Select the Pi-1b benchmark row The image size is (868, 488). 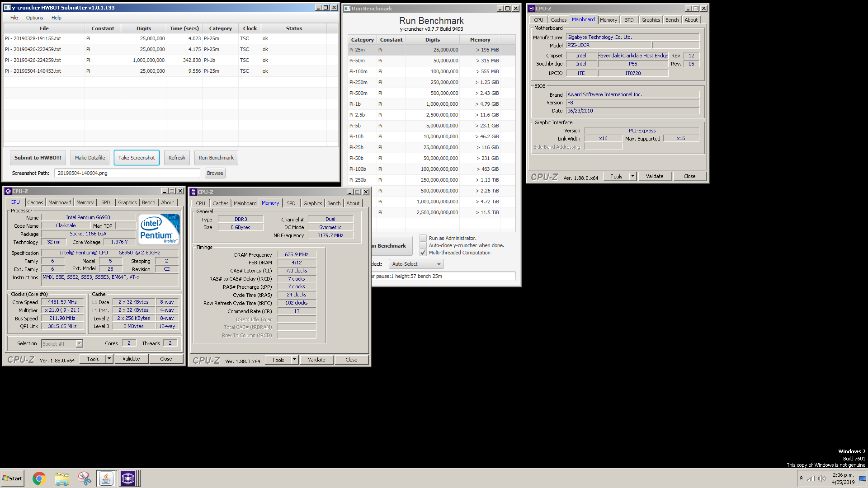click(x=432, y=104)
